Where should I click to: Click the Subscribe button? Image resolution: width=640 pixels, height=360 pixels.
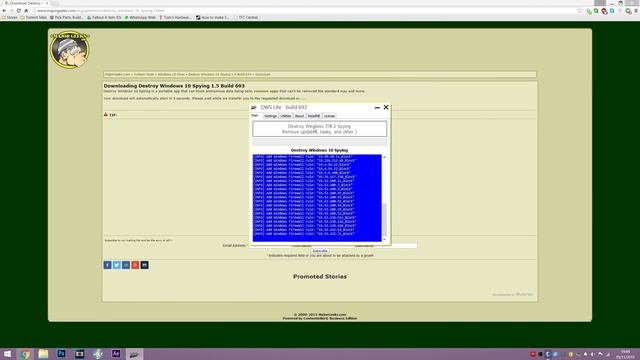pyautogui.click(x=320, y=251)
